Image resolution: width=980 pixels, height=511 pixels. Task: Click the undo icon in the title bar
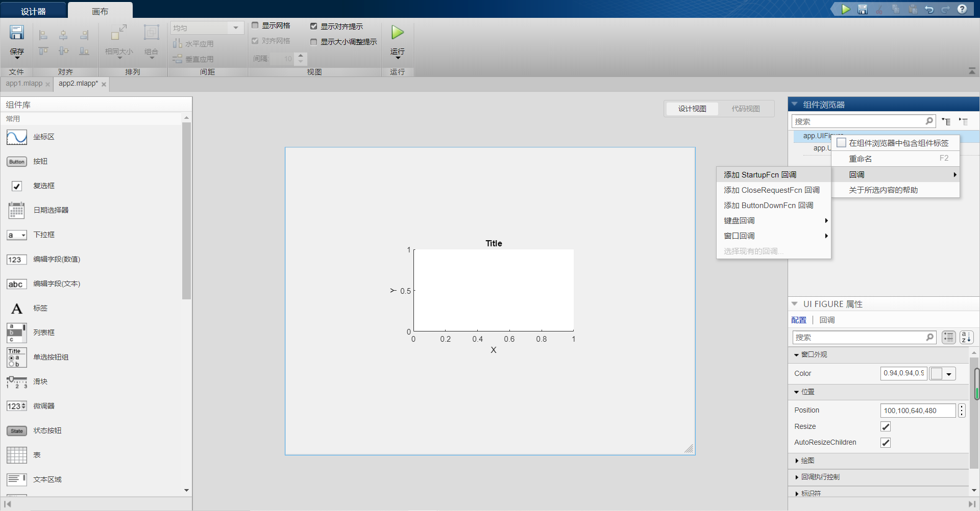coord(929,9)
